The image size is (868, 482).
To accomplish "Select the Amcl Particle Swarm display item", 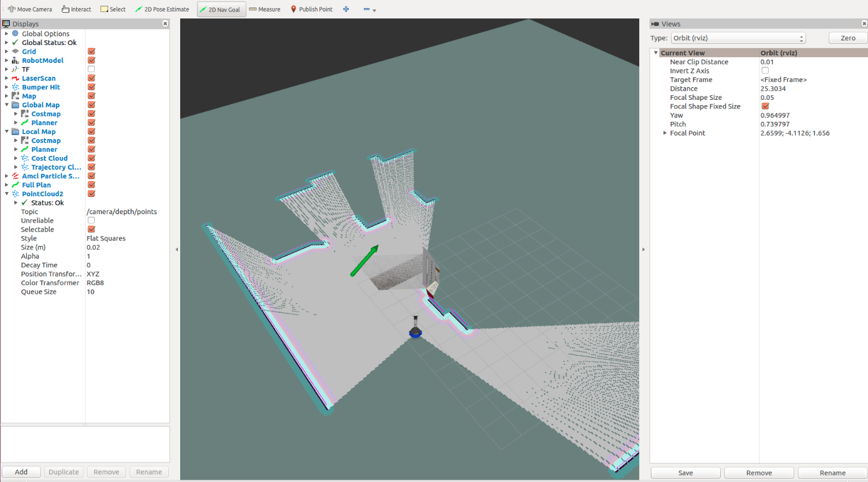I will 50,176.
